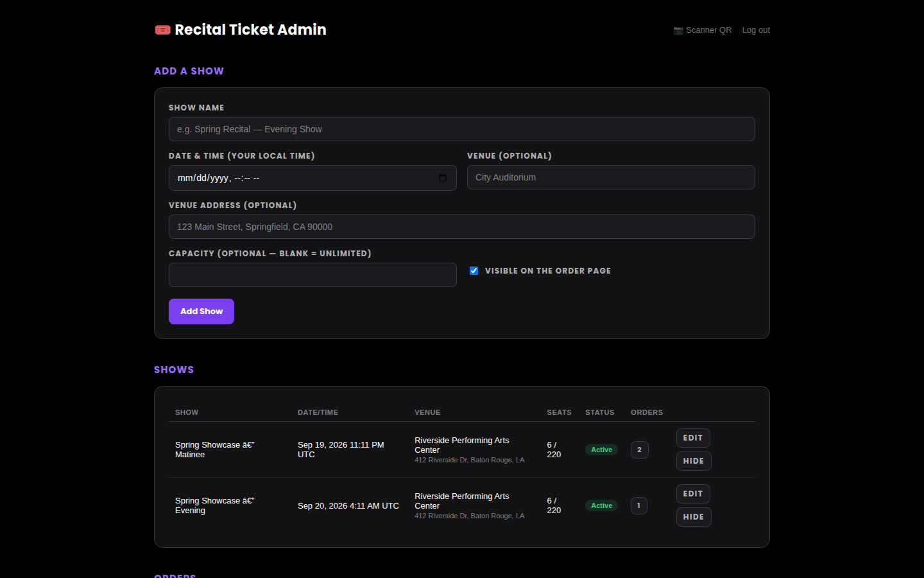
Task: Click the red ticket logo icon
Action: click(x=162, y=30)
